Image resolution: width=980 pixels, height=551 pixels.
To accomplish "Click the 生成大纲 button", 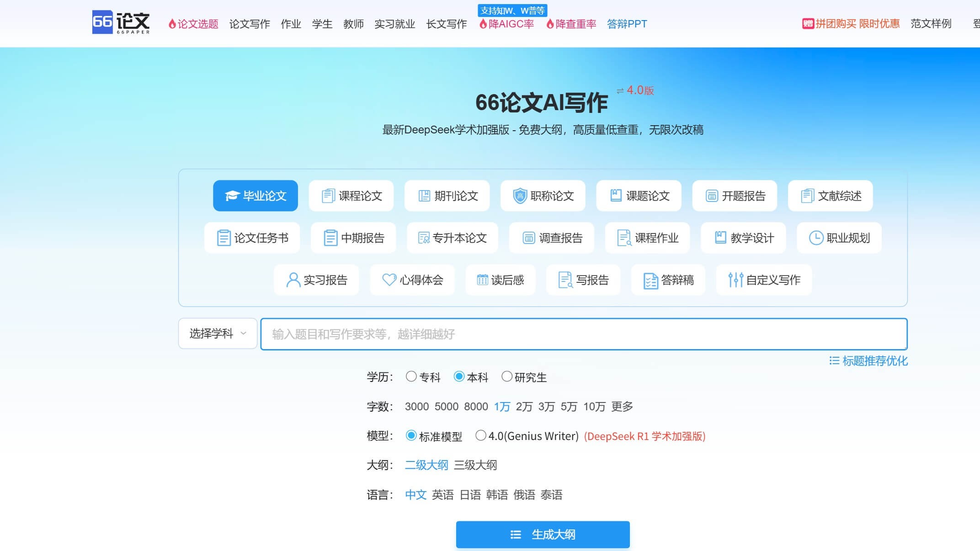I will click(542, 534).
